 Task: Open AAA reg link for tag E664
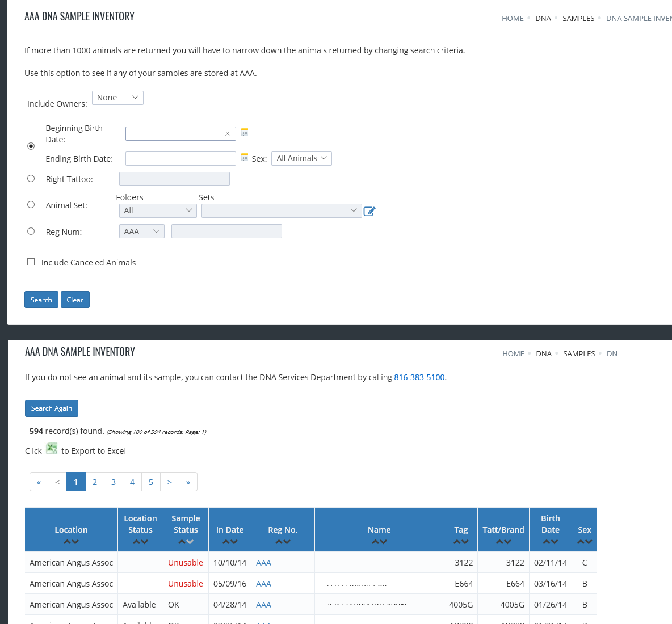tap(263, 584)
